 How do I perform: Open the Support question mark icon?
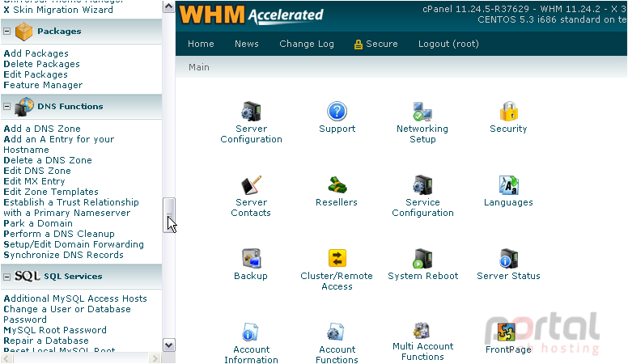[337, 112]
